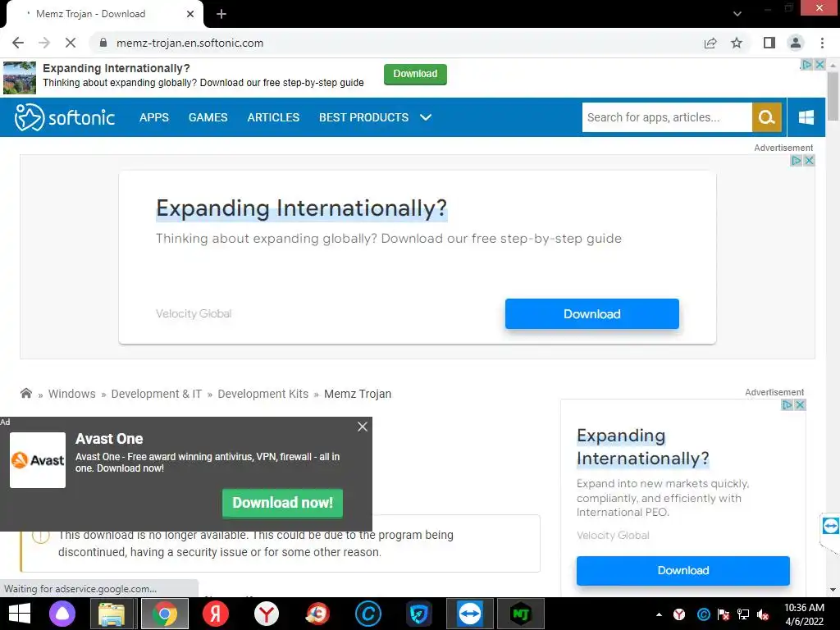Image resolution: width=840 pixels, height=630 pixels.
Task: Open the tab search dropdown arrow
Action: pyautogui.click(x=737, y=14)
